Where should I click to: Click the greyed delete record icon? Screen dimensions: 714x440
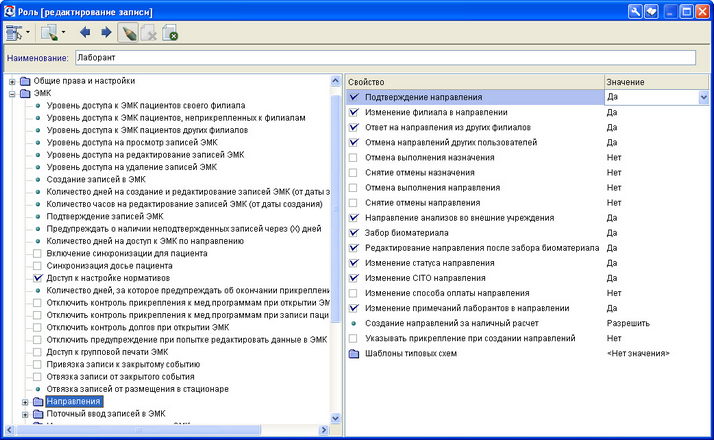pos(149,33)
